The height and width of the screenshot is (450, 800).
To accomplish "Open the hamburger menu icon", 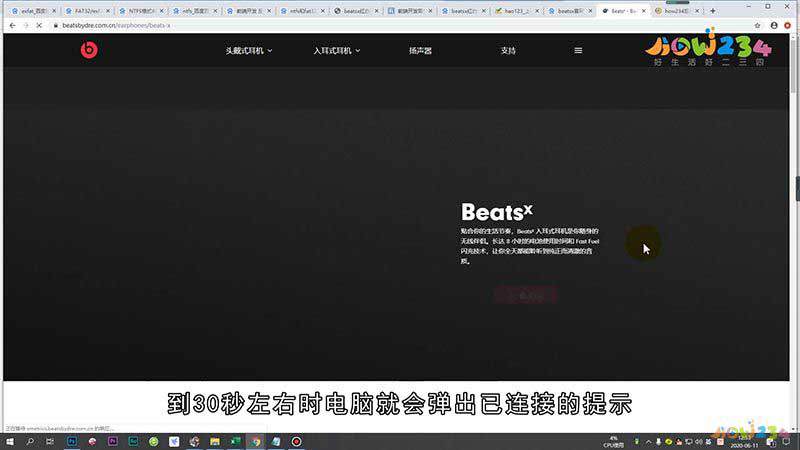I will [x=578, y=51].
